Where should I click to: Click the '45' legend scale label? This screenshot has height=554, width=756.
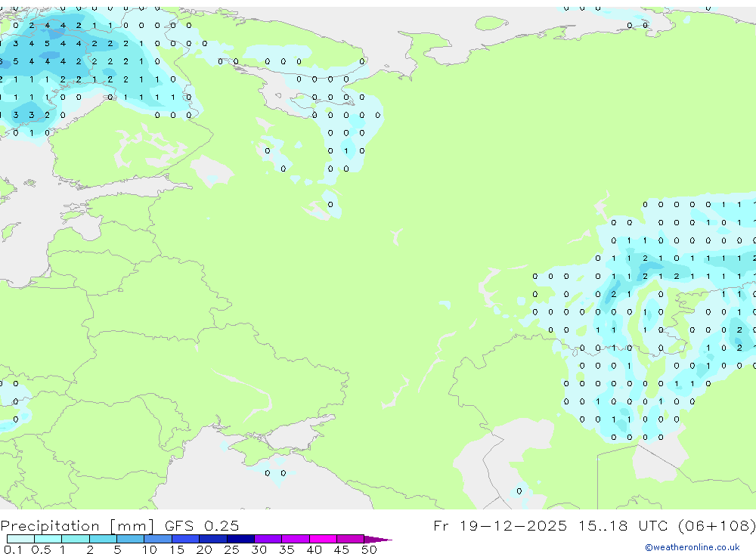342,549
